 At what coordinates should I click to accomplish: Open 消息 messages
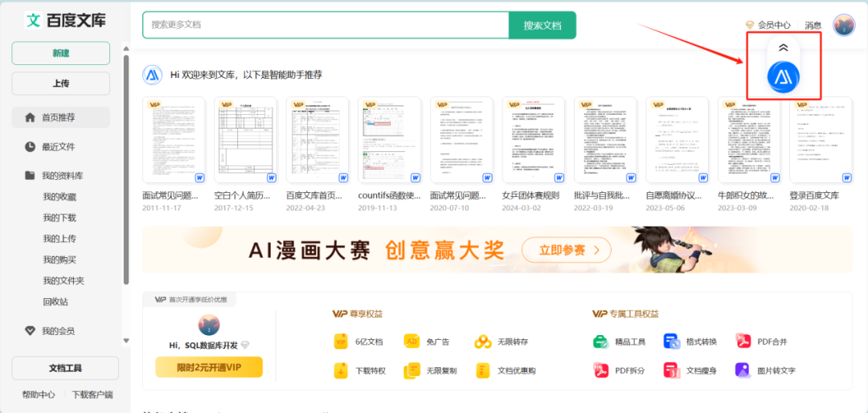pos(813,25)
